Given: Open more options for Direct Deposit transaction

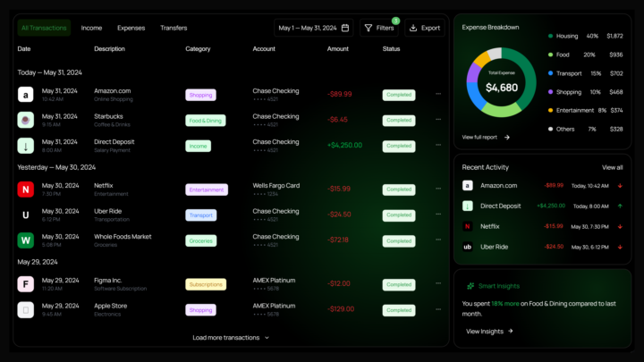Looking at the screenshot, I should click(438, 145).
